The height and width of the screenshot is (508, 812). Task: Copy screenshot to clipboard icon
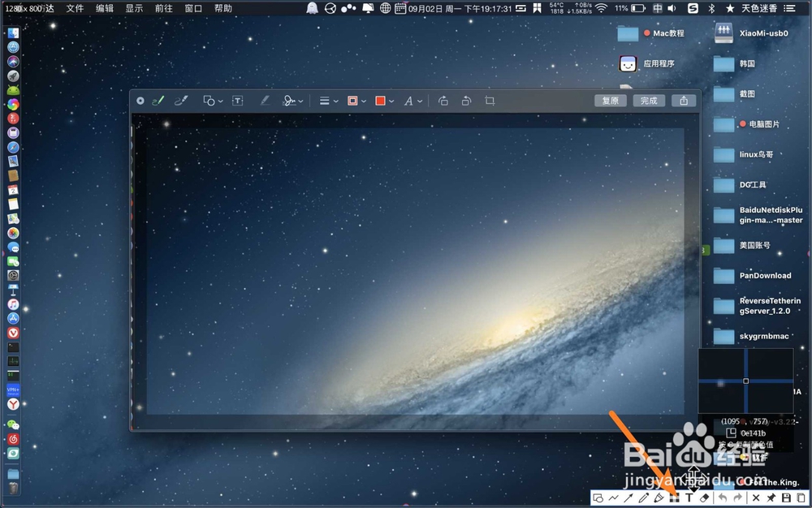tap(801, 498)
